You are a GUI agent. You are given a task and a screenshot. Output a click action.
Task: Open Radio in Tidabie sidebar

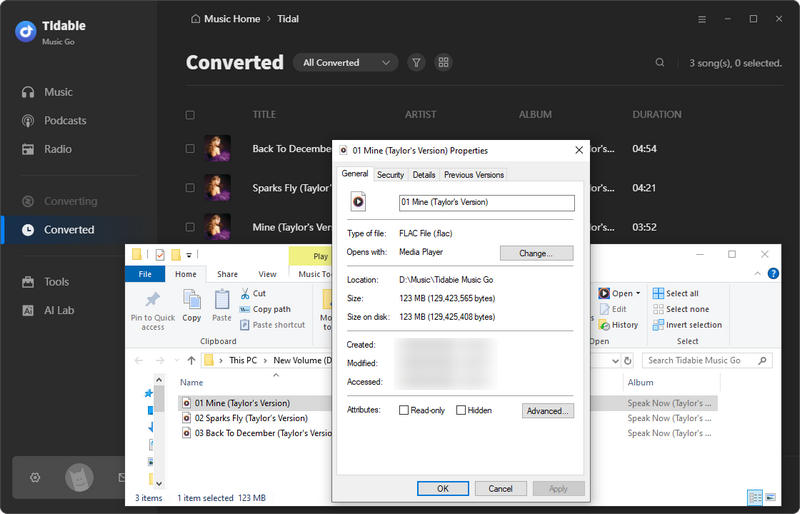46,149
